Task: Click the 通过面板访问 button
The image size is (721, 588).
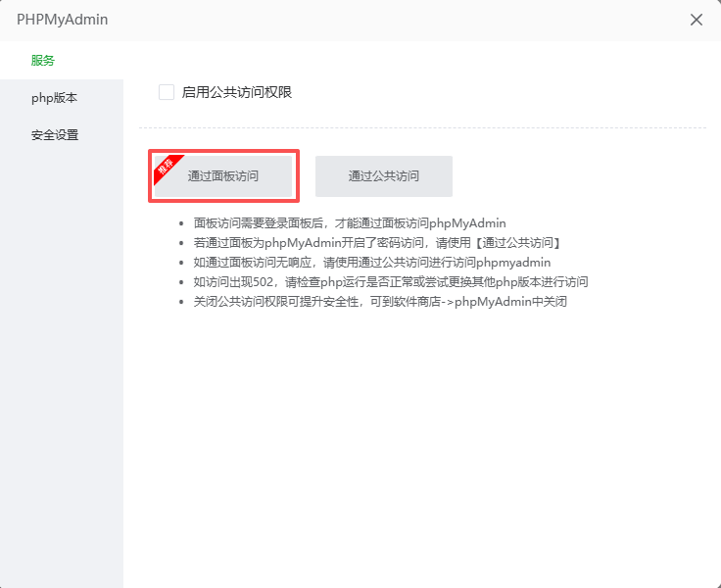Action: pyautogui.click(x=223, y=176)
